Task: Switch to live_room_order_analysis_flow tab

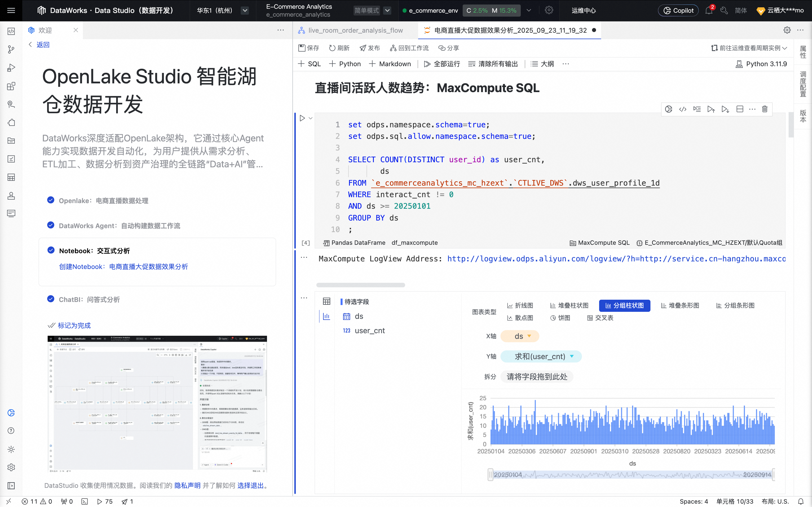Action: pos(355,30)
